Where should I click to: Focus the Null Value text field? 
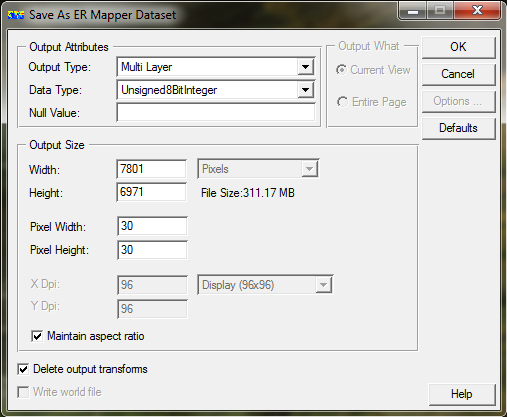click(216, 113)
